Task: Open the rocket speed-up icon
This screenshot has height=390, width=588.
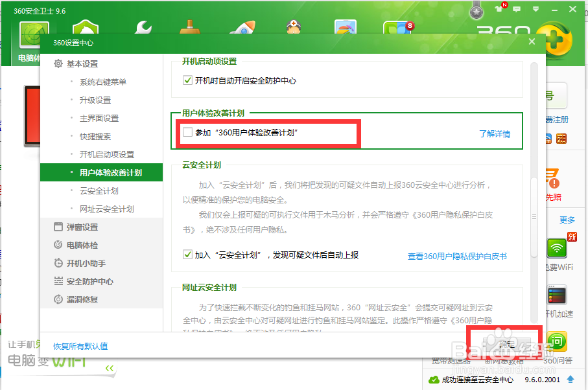Action: click(243, 27)
